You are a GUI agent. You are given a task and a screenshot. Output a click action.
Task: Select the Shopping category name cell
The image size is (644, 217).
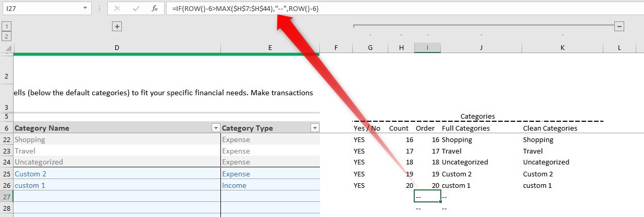117,139
